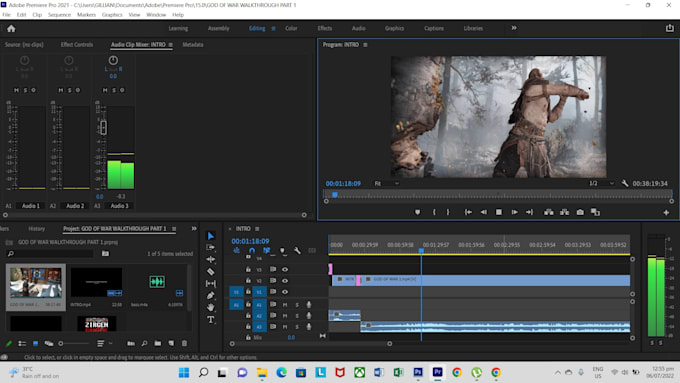Select the Pen tool
Image resolution: width=680 pixels, height=383 pixels.
coord(211,295)
